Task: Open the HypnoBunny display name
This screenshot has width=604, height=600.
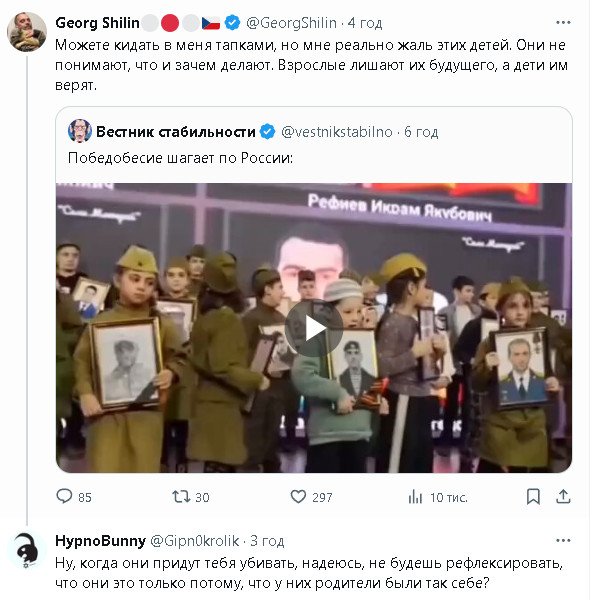Action: [x=100, y=541]
